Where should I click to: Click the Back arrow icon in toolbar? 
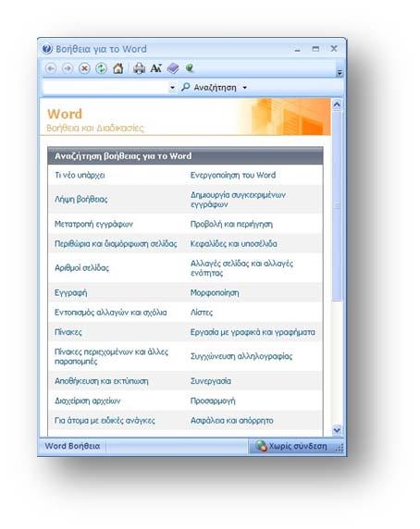pyautogui.click(x=51, y=68)
